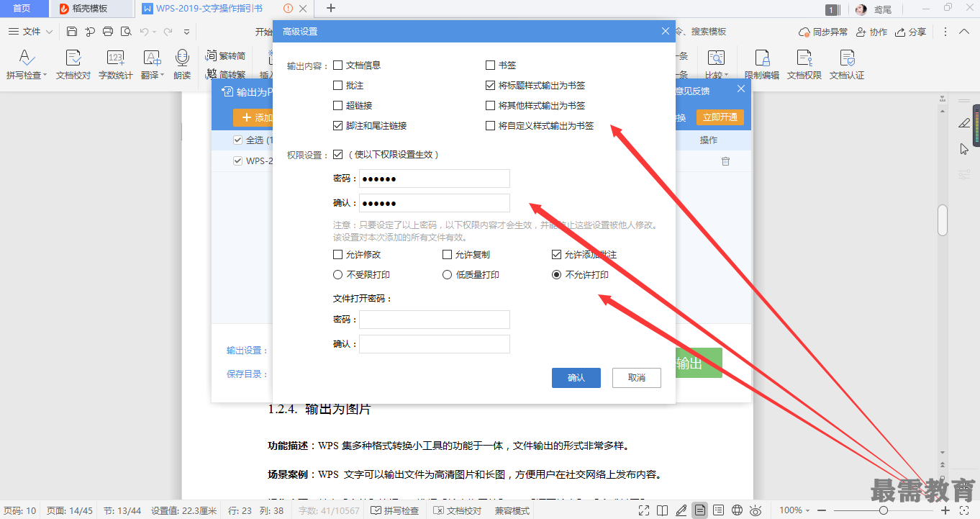Click more options vertical dots
Image resolution: width=980 pixels, height=519 pixels.
pos(945,32)
